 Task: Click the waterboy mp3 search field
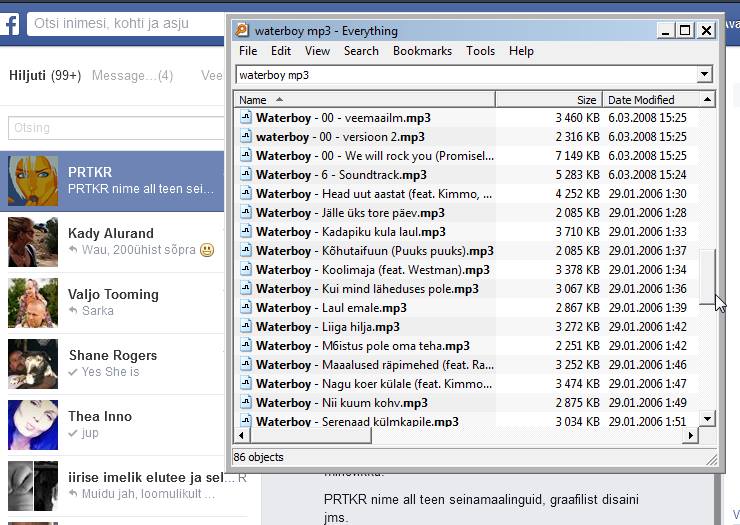click(466, 75)
